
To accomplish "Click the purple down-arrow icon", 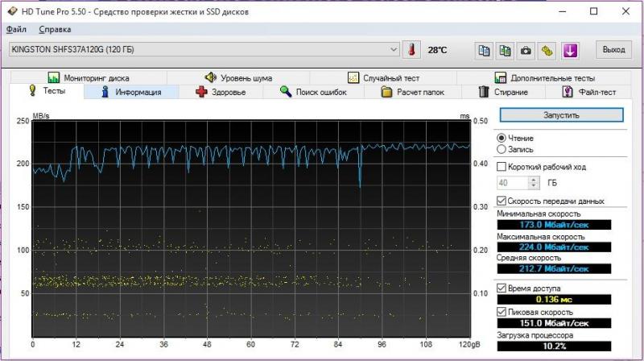I will 569,50.
